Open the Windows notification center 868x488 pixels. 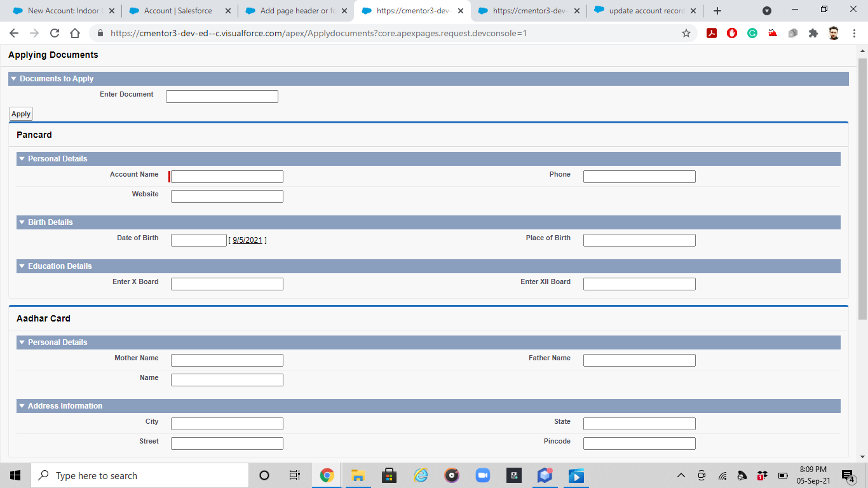pyautogui.click(x=848, y=475)
